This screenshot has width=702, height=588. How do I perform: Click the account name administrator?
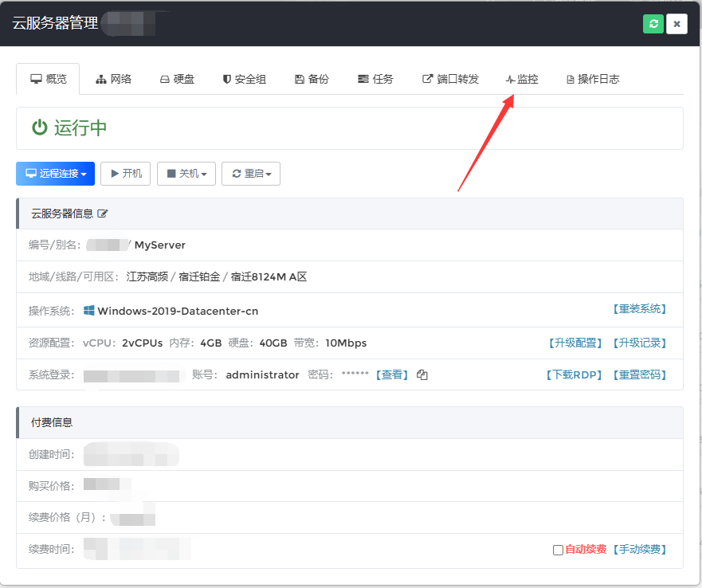(x=262, y=374)
